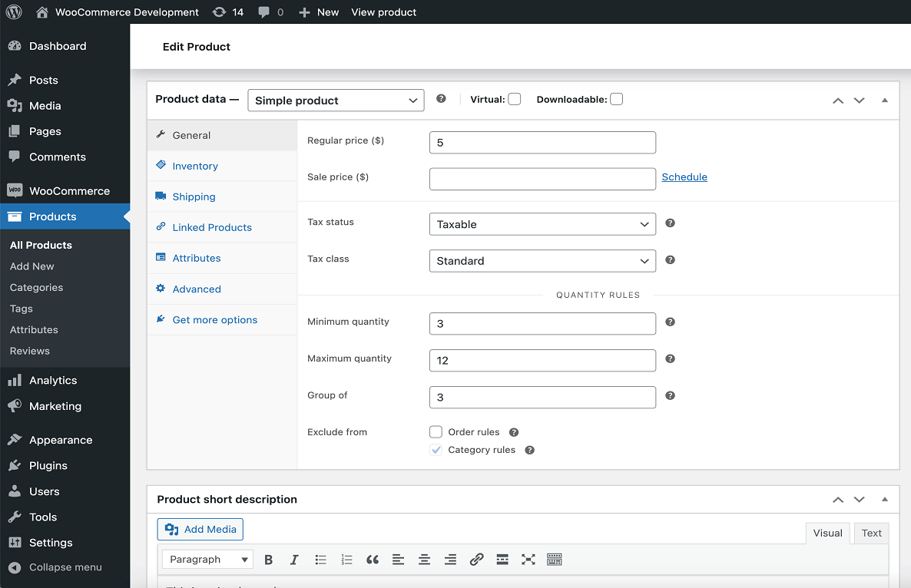
Task: Open the insert link icon
Action: click(x=476, y=559)
